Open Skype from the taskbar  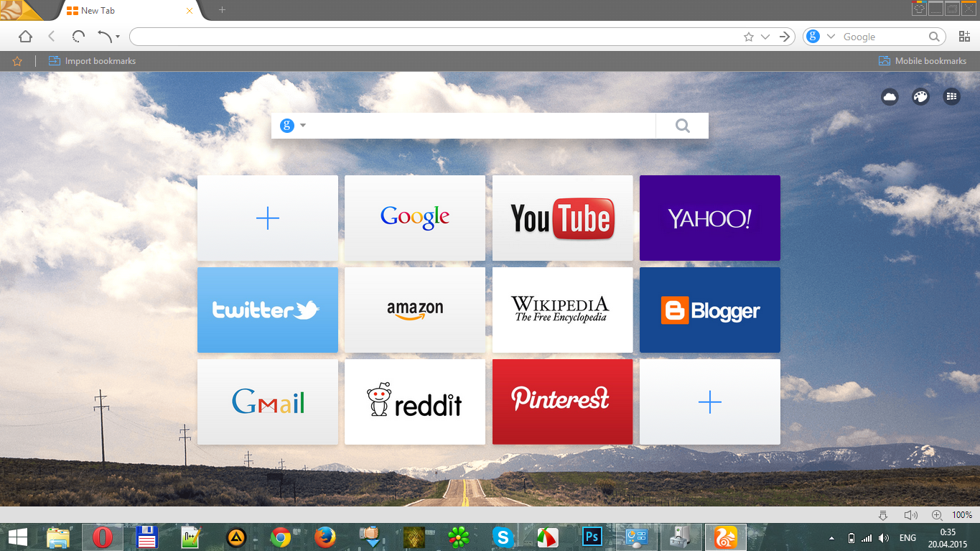click(503, 537)
